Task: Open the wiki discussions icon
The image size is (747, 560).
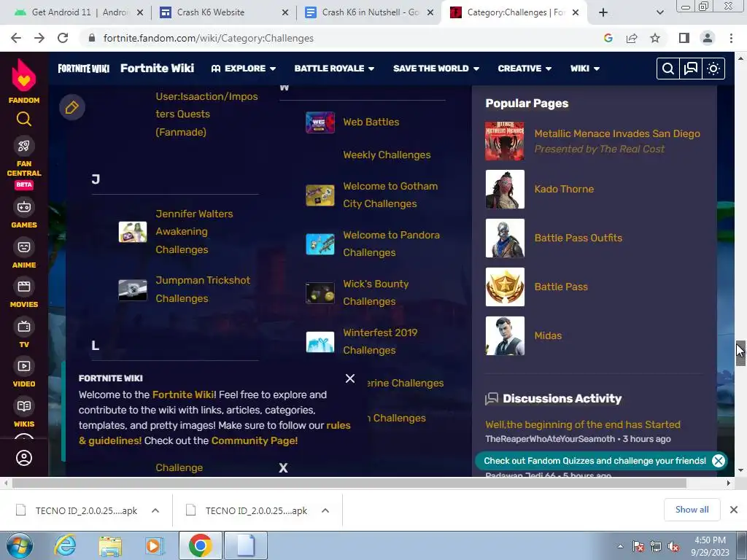Action: pos(691,69)
